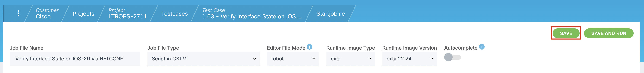Click the Autocomplete label text
Image resolution: width=644 pixels, height=73 pixels.
(461, 48)
